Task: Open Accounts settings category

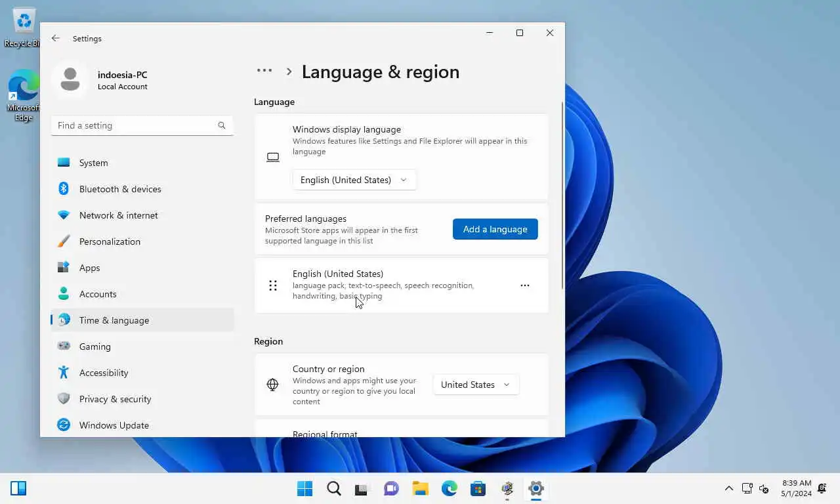Action: pos(142,294)
